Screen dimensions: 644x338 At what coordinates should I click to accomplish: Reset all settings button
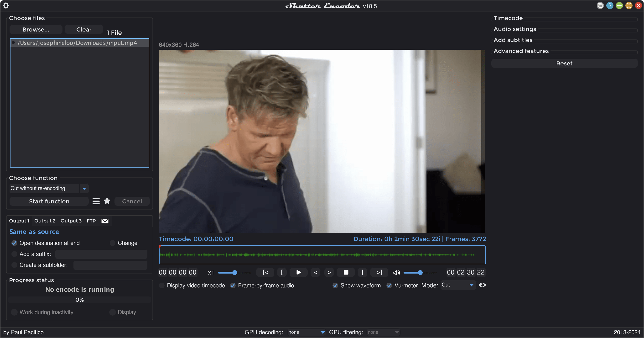click(564, 63)
